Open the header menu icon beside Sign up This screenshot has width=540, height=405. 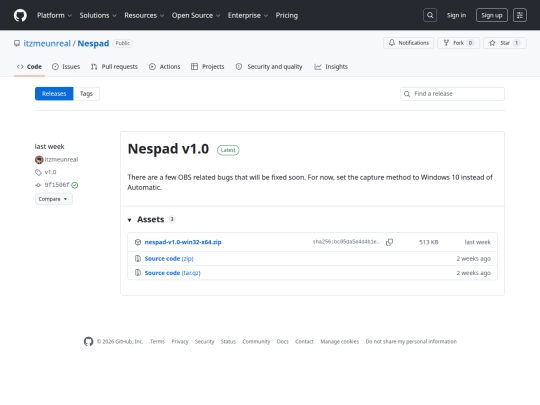point(520,15)
